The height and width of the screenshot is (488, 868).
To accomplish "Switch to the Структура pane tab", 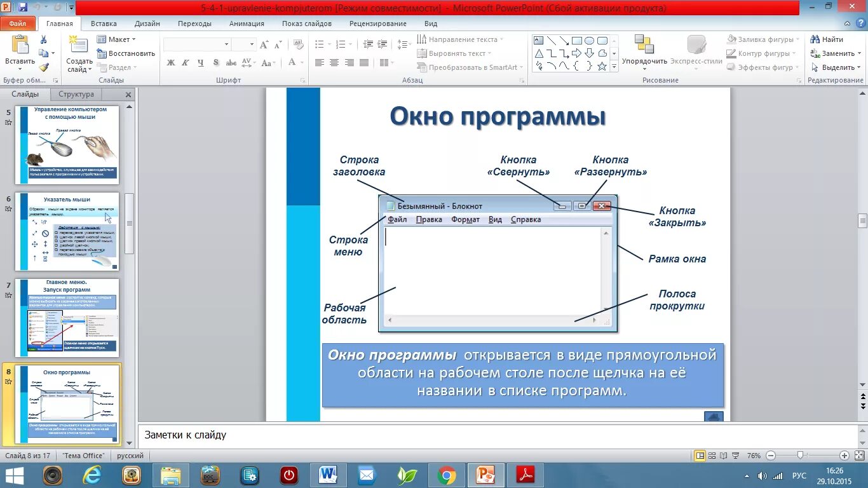I will tap(76, 94).
